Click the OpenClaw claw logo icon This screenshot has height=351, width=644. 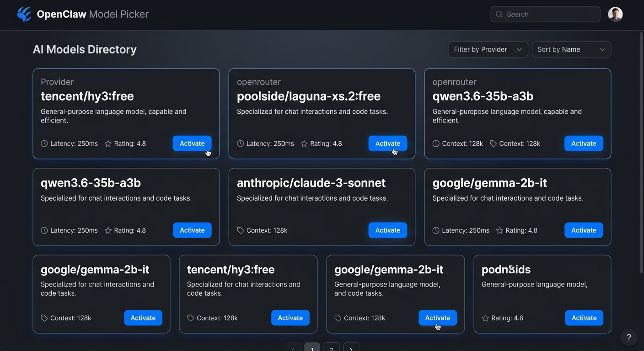pyautogui.click(x=24, y=14)
